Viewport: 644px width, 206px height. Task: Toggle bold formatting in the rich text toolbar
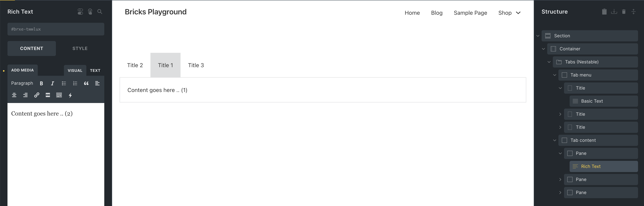[41, 83]
